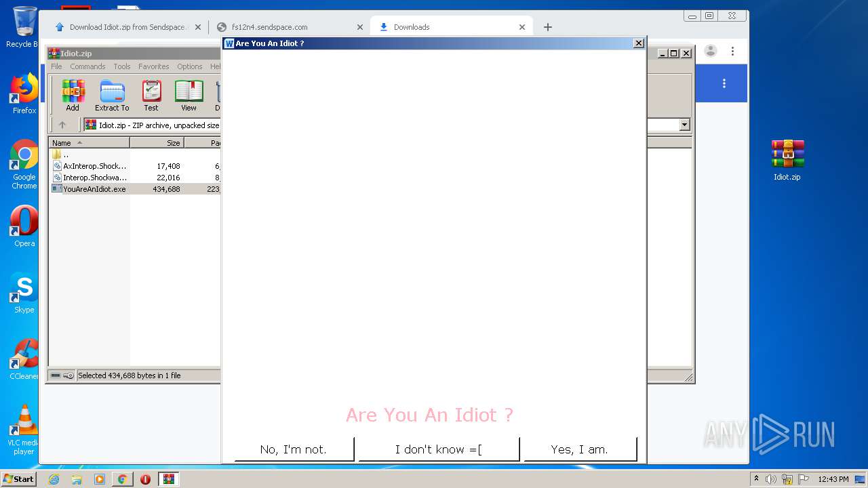Select Idiot.zip file on desktop
Viewport: 868px width, 488px height.
[x=787, y=160]
